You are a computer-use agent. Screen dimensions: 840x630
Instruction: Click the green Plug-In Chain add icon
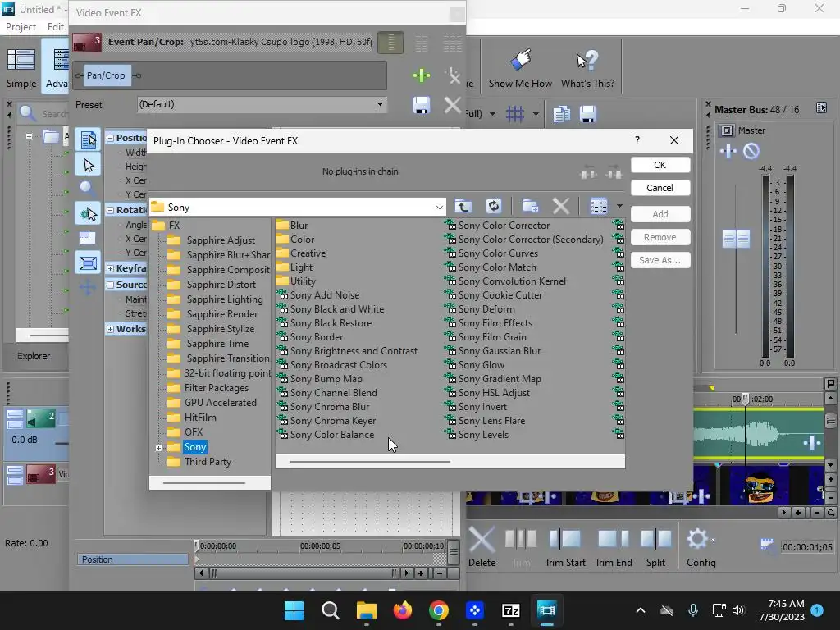[422, 75]
